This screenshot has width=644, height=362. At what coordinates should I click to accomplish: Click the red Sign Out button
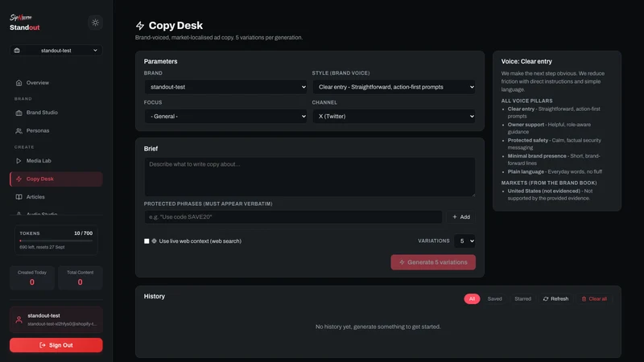click(56, 345)
